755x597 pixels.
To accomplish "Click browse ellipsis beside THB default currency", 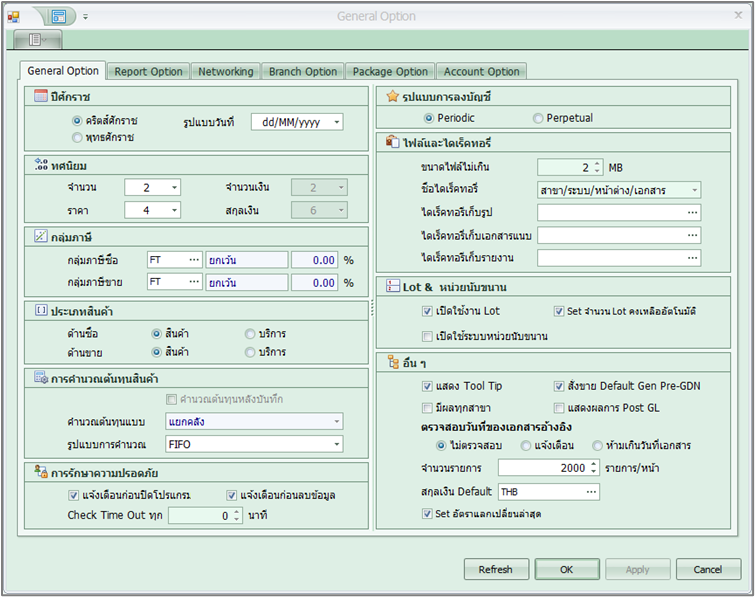I will tap(591, 492).
